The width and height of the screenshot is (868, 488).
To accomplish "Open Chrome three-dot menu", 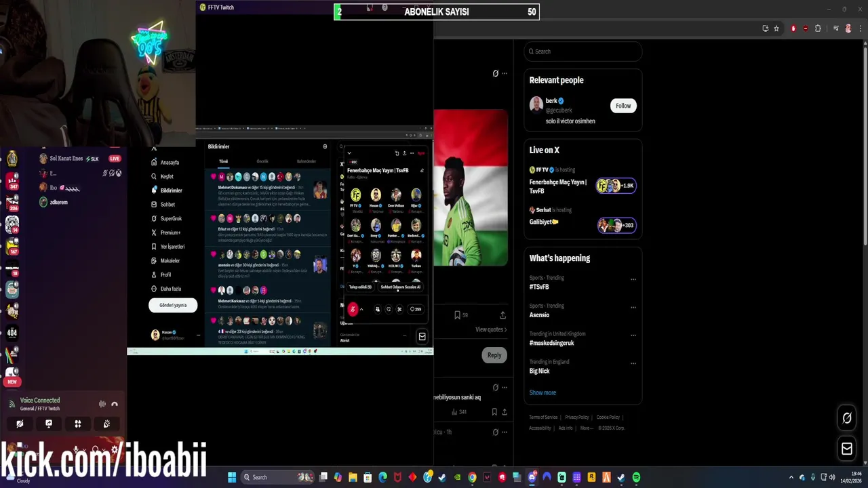I will (860, 28).
